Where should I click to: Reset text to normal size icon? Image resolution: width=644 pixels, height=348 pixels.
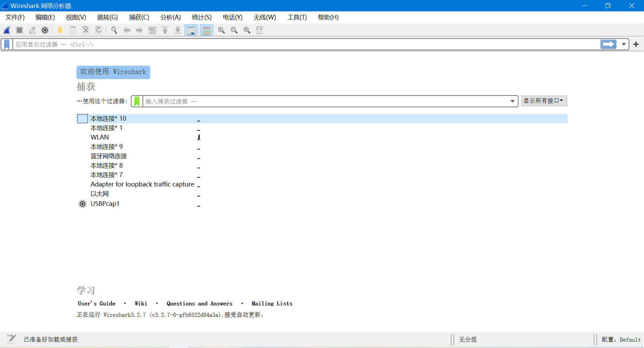pos(247,30)
